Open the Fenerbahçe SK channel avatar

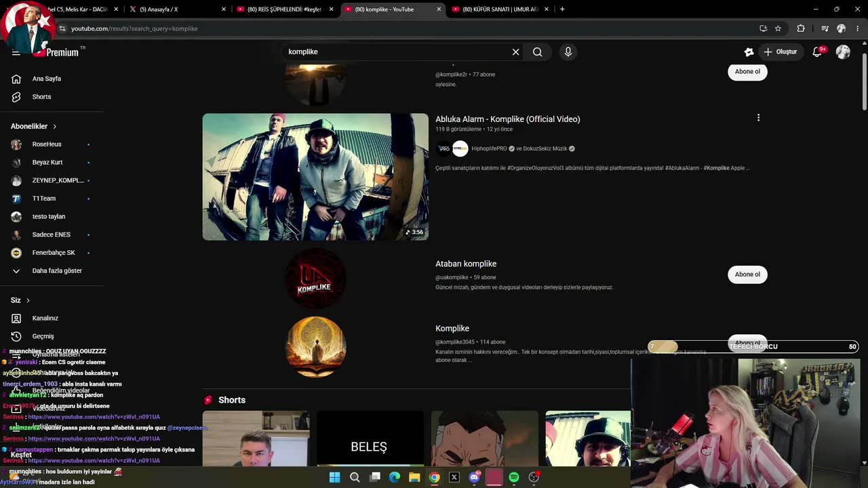(16, 253)
